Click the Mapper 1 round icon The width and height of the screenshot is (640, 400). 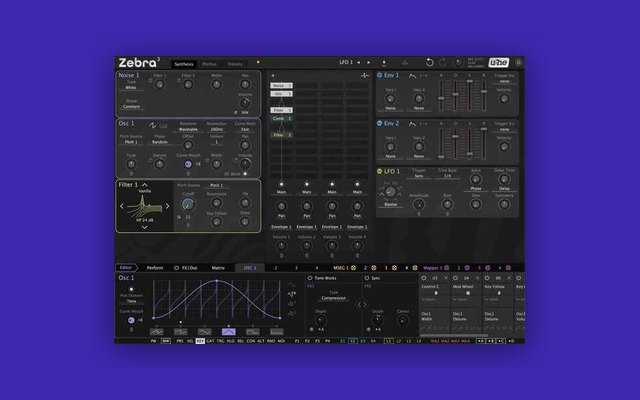pyautogui.click(x=447, y=268)
